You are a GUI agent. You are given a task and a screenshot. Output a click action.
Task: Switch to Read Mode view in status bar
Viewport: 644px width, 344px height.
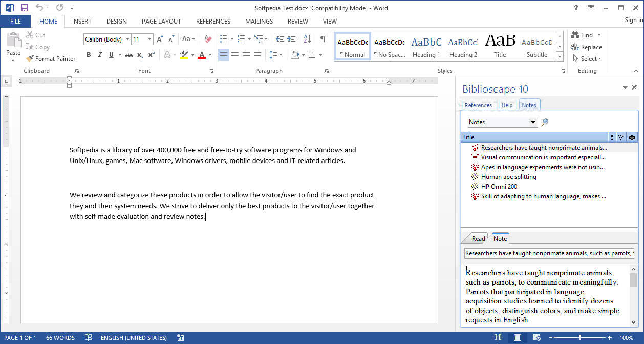tap(498, 338)
